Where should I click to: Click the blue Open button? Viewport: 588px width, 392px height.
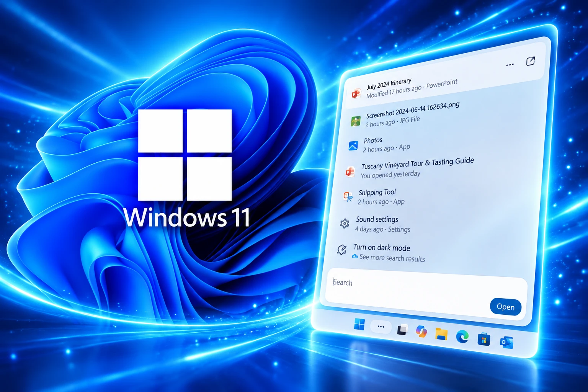coord(506,307)
